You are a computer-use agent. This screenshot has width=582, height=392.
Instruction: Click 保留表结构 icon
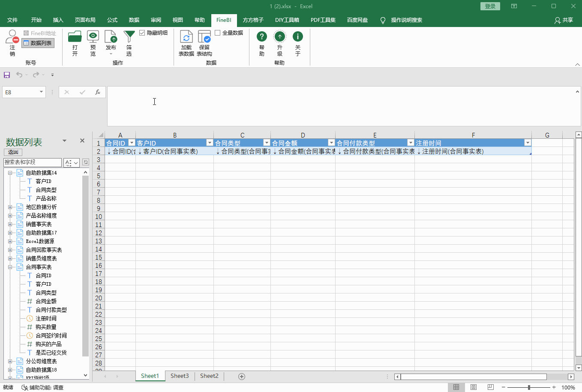pos(204,36)
